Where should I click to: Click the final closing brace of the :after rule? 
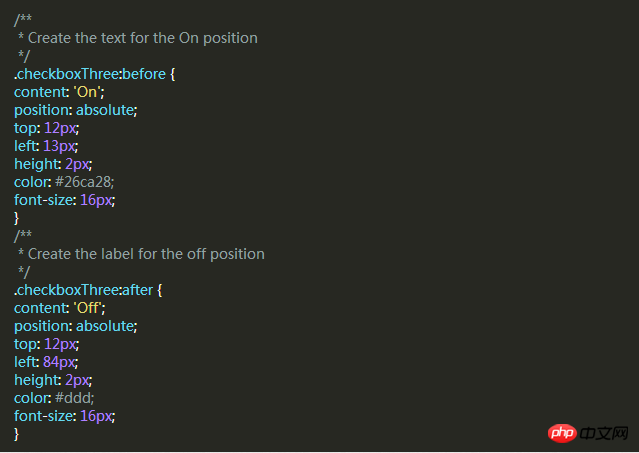pos(16,434)
